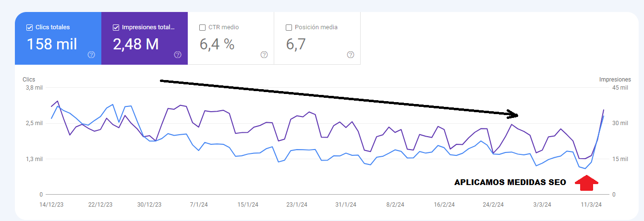Uncheck the Impresiones totales checkbox
644x221 pixels.
116,27
